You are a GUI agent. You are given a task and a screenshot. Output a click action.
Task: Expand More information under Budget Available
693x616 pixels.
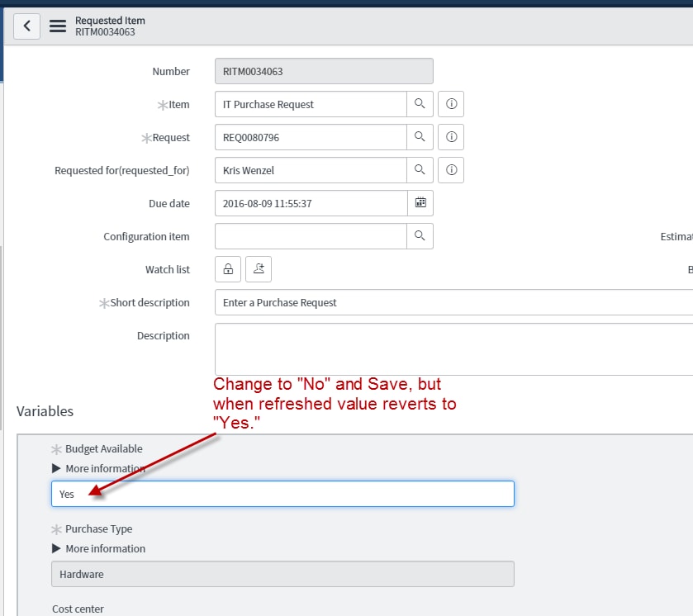coord(98,468)
